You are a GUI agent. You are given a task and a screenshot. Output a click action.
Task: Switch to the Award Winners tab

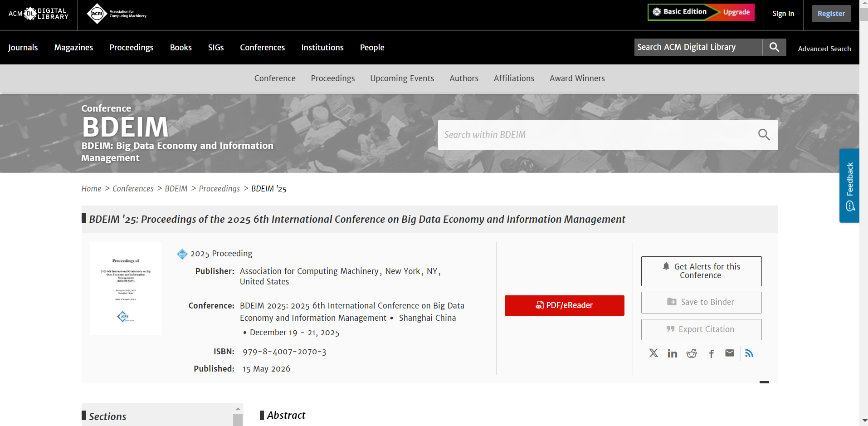point(577,78)
